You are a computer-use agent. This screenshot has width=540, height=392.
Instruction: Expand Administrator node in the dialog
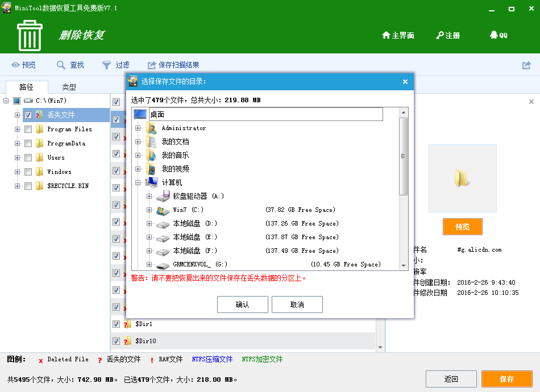pyautogui.click(x=138, y=128)
